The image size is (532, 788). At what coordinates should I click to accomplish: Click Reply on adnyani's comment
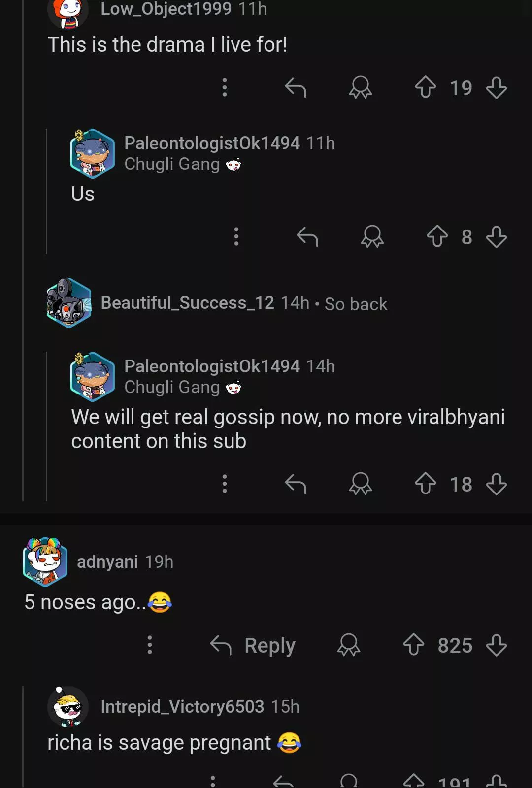(x=253, y=645)
